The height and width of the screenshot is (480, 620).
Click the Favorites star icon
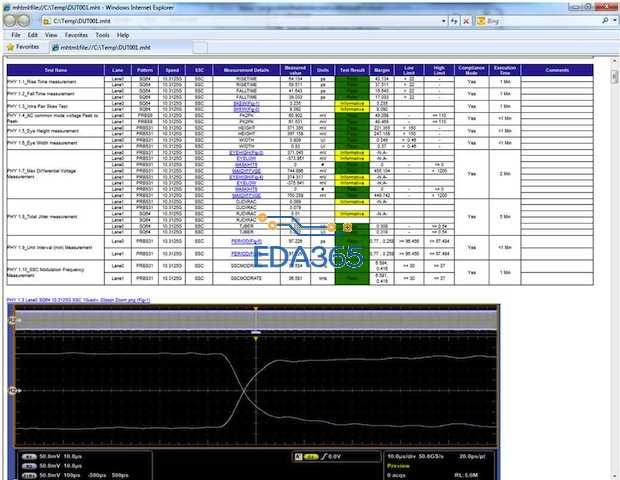[x=11, y=47]
